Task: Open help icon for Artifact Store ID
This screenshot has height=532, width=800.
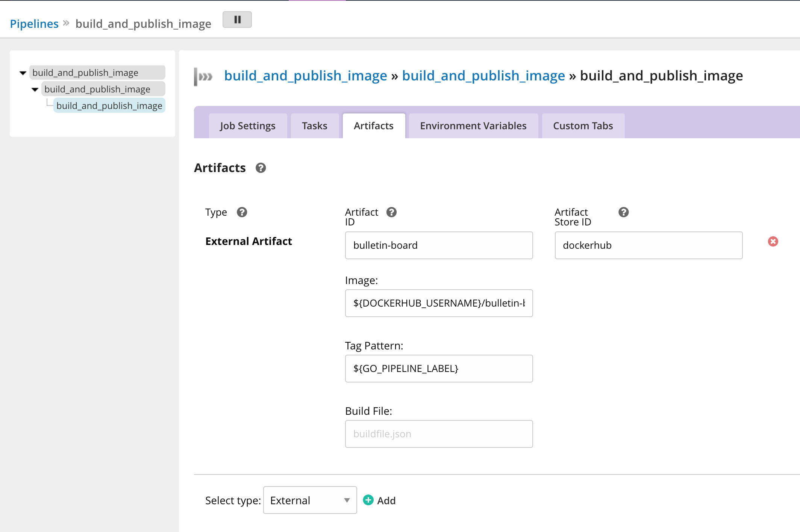Action: (623, 212)
